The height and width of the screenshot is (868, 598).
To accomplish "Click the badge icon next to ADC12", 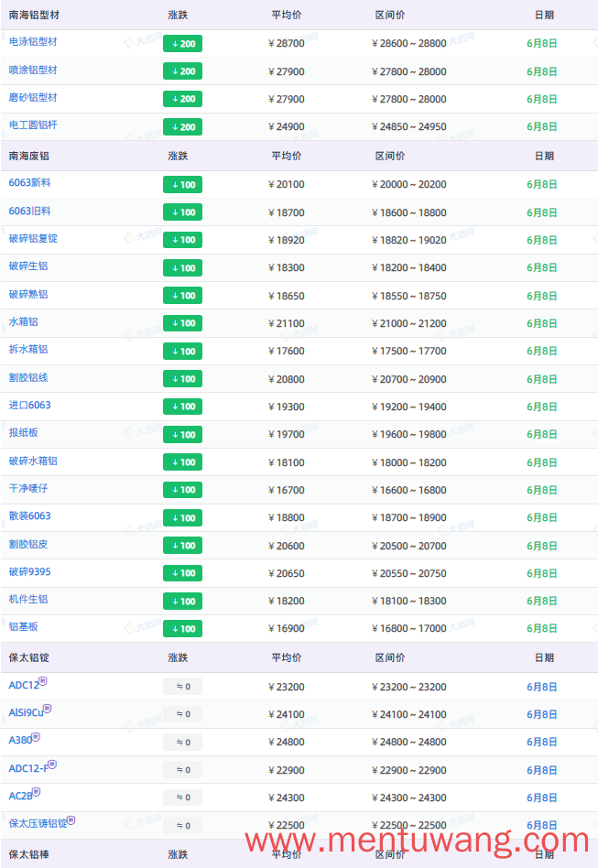I will coord(43,681).
